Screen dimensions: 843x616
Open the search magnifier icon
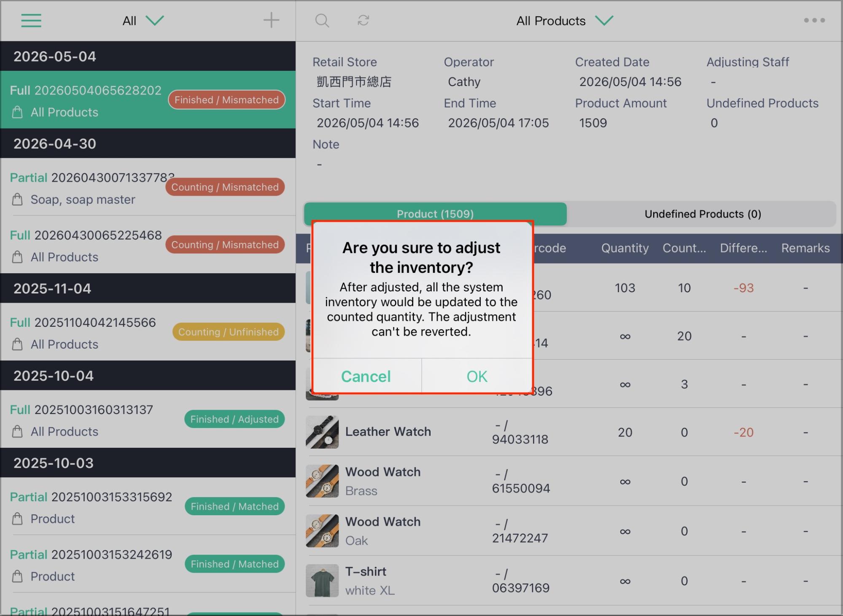pos(322,21)
